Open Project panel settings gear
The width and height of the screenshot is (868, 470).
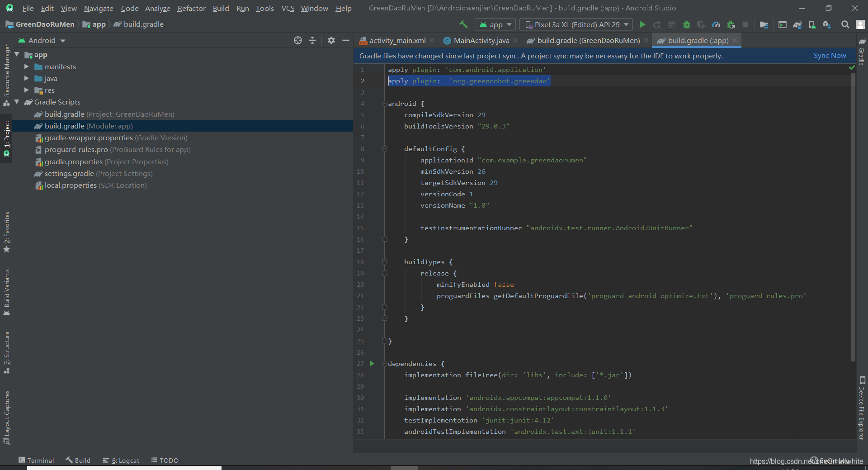[x=331, y=40]
